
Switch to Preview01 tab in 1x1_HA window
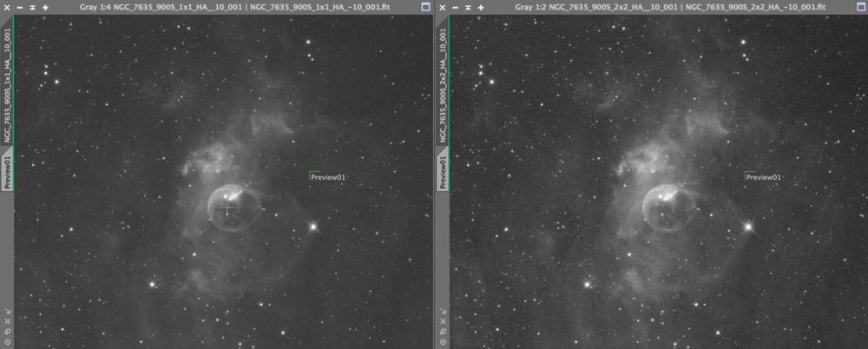7,170
